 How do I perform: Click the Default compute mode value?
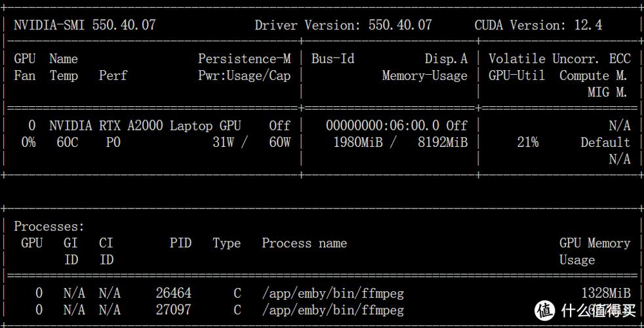[605, 142]
